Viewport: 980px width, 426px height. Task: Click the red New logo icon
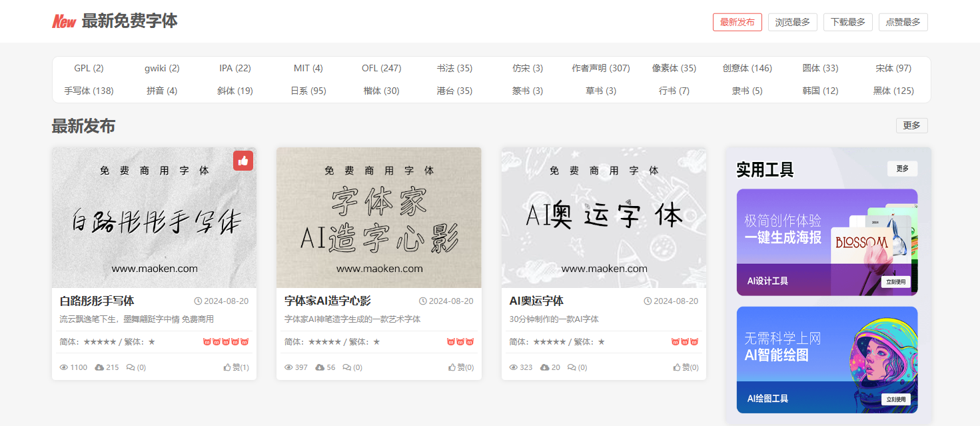[64, 21]
